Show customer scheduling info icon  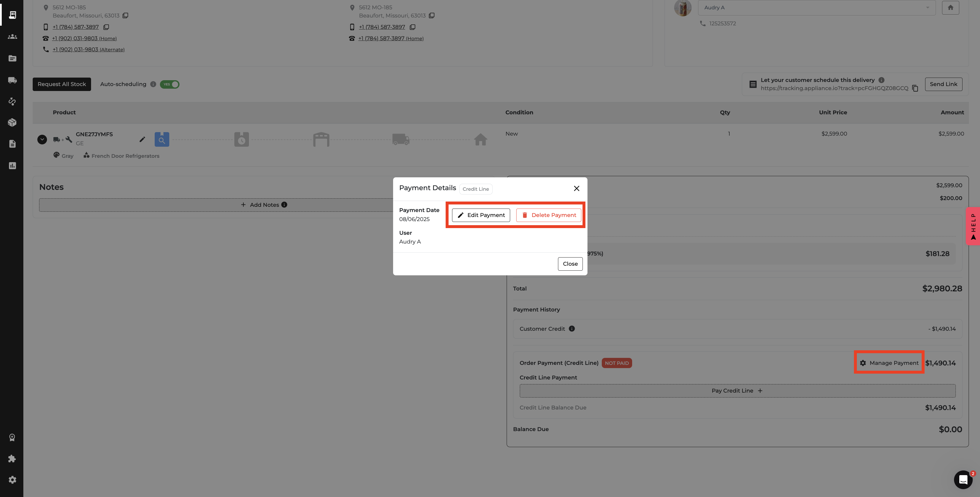[881, 80]
